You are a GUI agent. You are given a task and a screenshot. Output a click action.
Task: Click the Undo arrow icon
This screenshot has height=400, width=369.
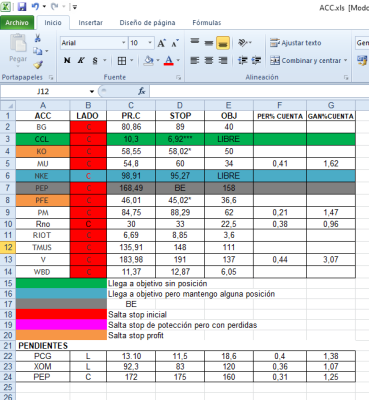tap(35, 7)
